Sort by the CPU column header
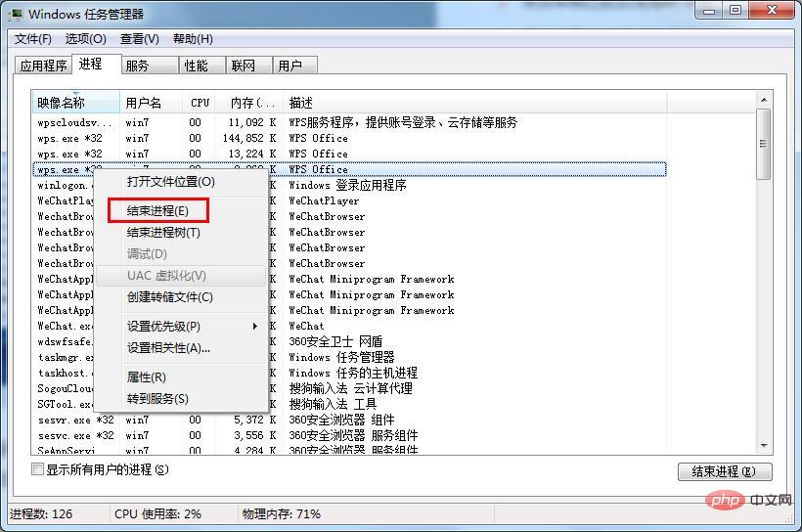The height and width of the screenshot is (532, 802). 199,103
